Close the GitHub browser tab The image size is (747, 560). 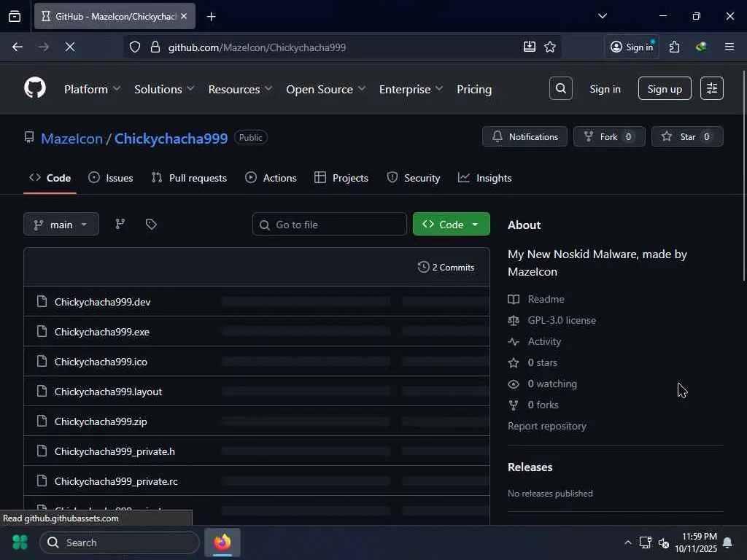click(184, 16)
